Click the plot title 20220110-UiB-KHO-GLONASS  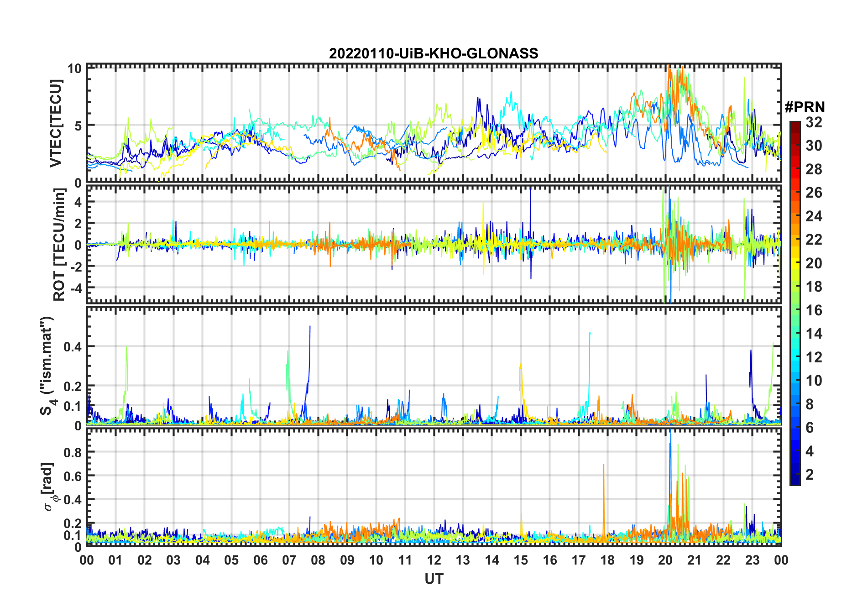click(x=434, y=53)
